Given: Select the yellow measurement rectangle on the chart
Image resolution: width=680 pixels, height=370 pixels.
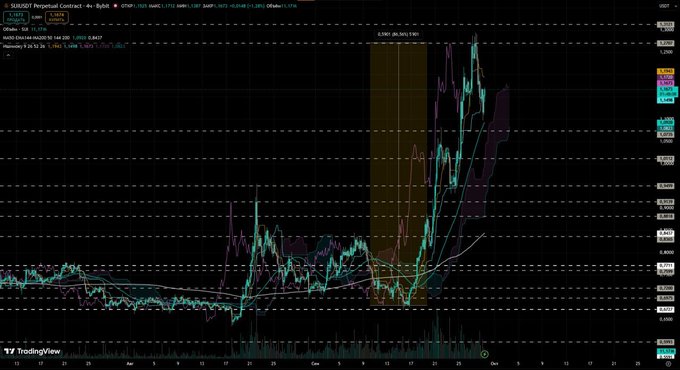Looking at the screenshot, I should 398,174.
